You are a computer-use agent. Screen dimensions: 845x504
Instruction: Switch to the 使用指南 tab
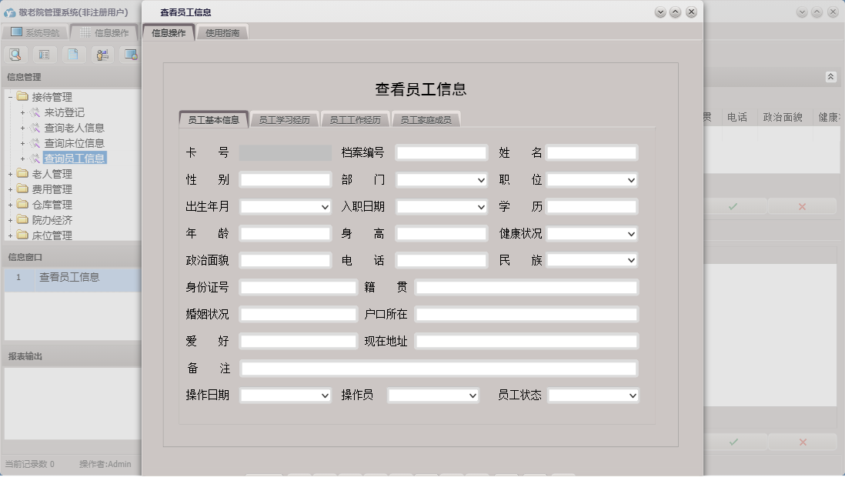(222, 32)
